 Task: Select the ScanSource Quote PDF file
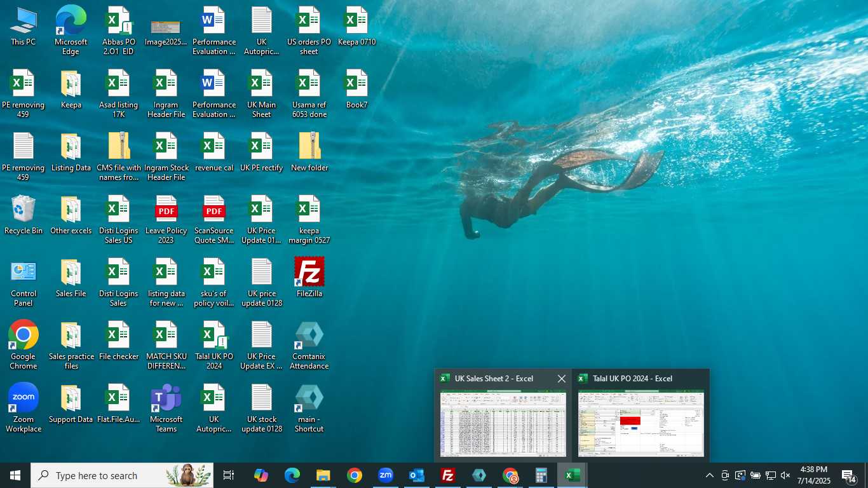214,219
